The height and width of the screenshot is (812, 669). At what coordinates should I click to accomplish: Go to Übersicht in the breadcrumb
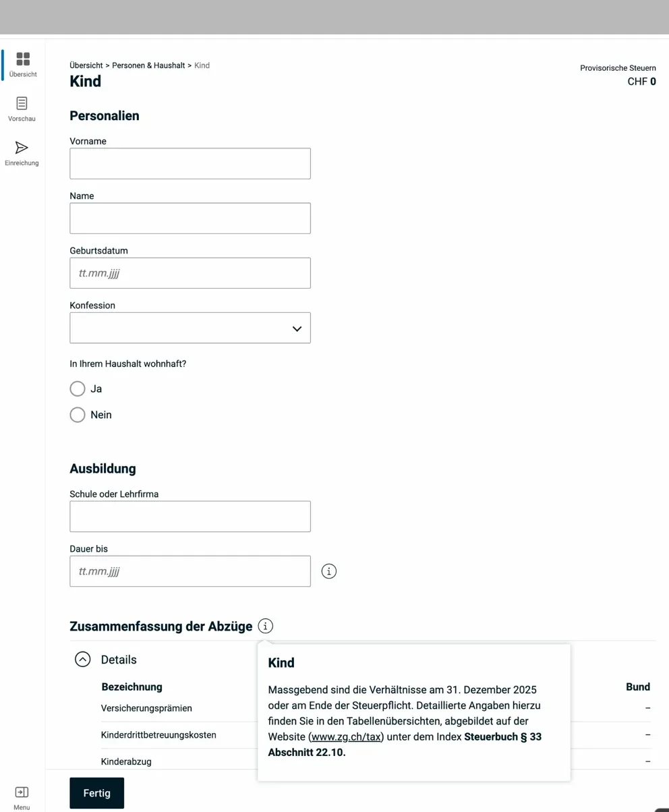point(86,65)
